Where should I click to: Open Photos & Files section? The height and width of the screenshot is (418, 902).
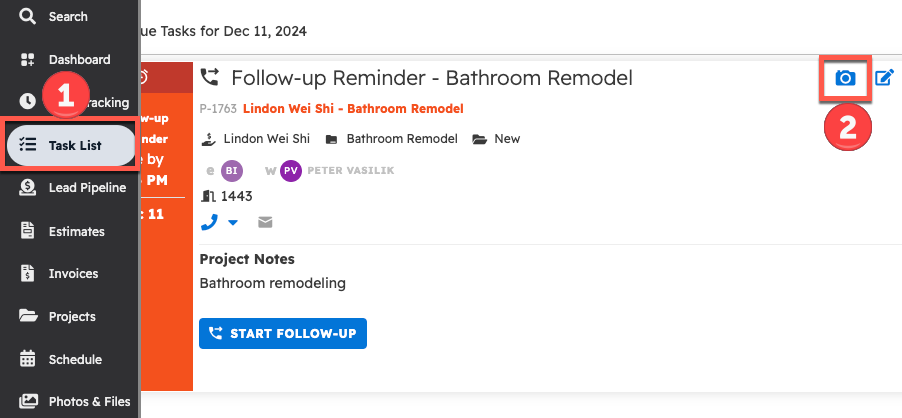[x=89, y=401]
